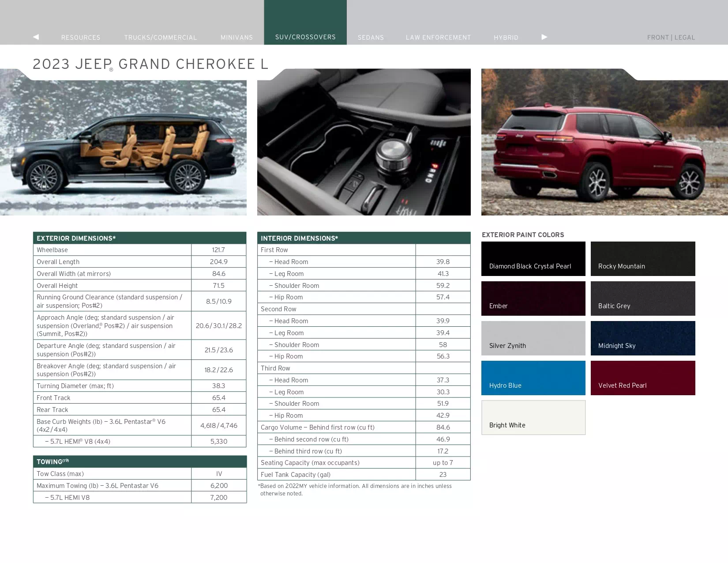Click the next page arrow in navigation
This screenshot has width=728, height=563.
point(544,37)
